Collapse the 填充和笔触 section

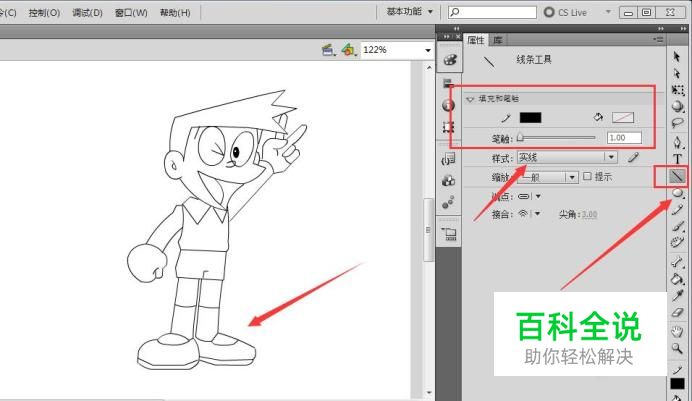(470, 99)
